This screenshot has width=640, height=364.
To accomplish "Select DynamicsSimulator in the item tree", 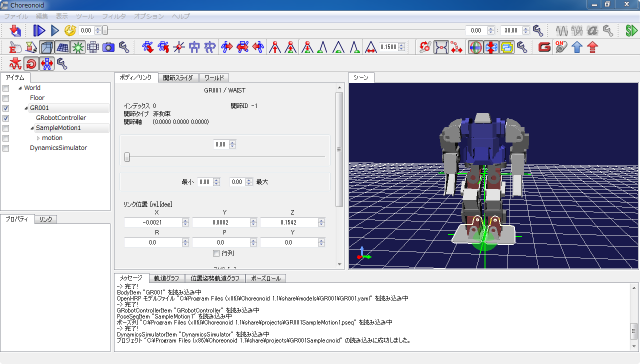I will [x=58, y=148].
